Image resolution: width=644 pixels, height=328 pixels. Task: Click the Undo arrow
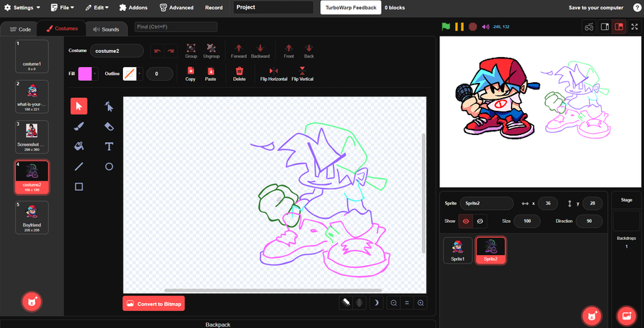[x=157, y=51]
